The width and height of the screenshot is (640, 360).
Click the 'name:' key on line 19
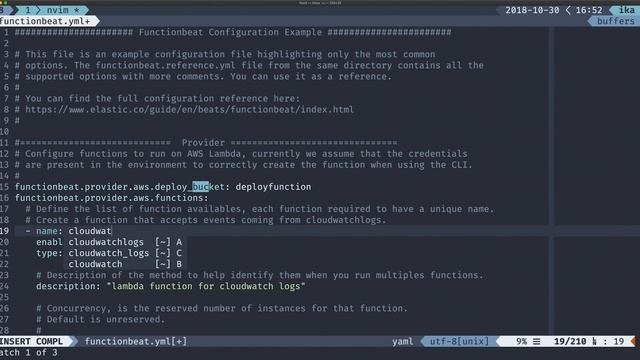pos(49,231)
